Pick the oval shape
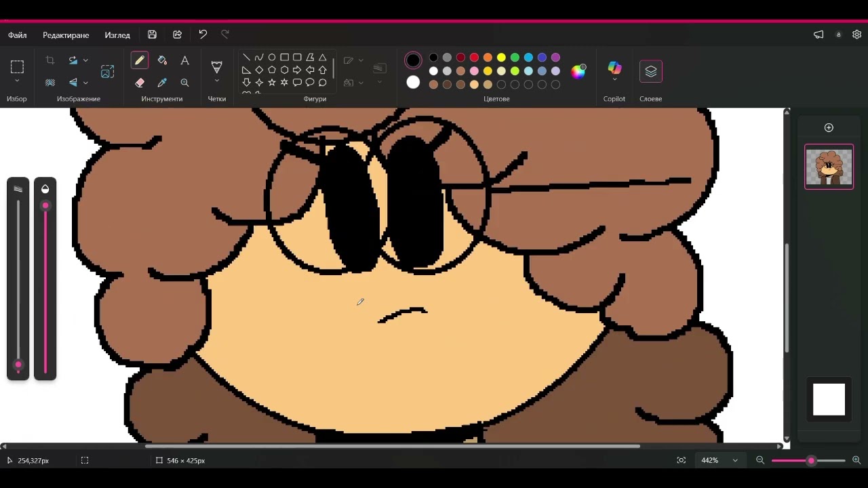The image size is (868, 488). click(272, 58)
